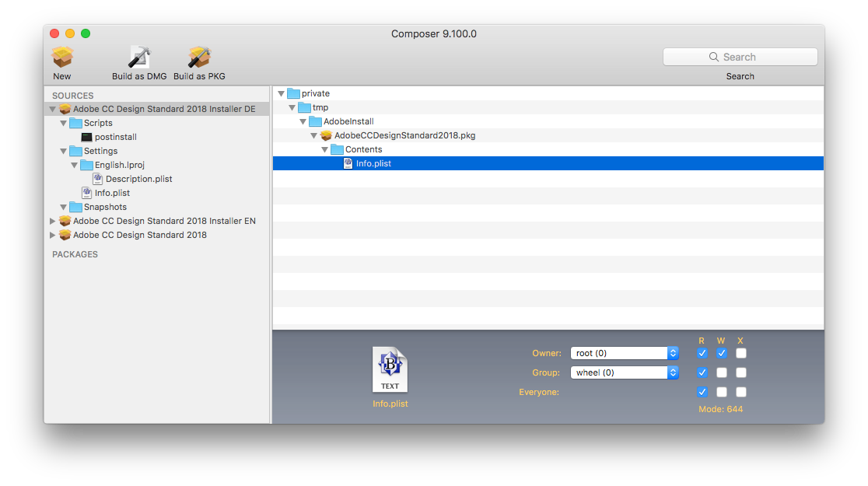Click the Build as PKG icon
The image size is (868, 486).
click(x=199, y=57)
